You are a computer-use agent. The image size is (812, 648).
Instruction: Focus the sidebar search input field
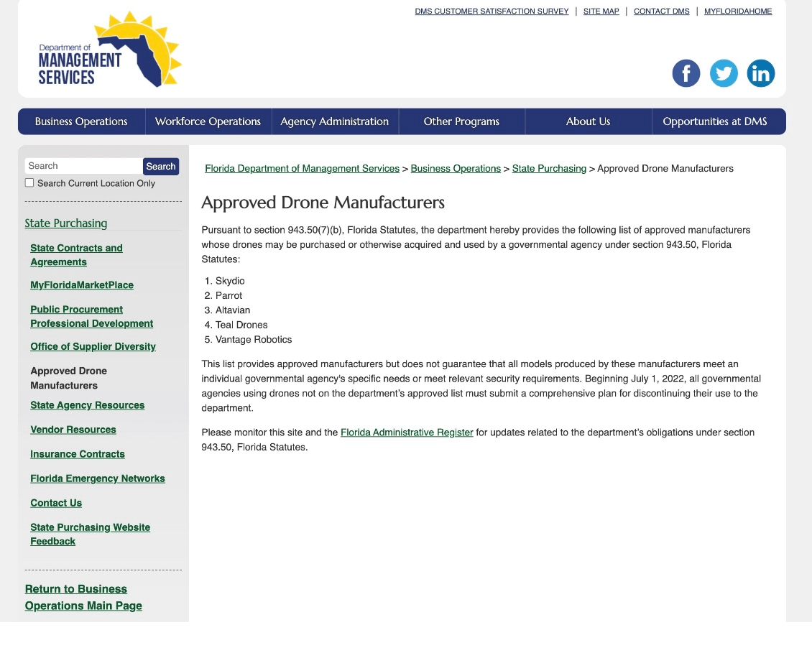coord(83,166)
